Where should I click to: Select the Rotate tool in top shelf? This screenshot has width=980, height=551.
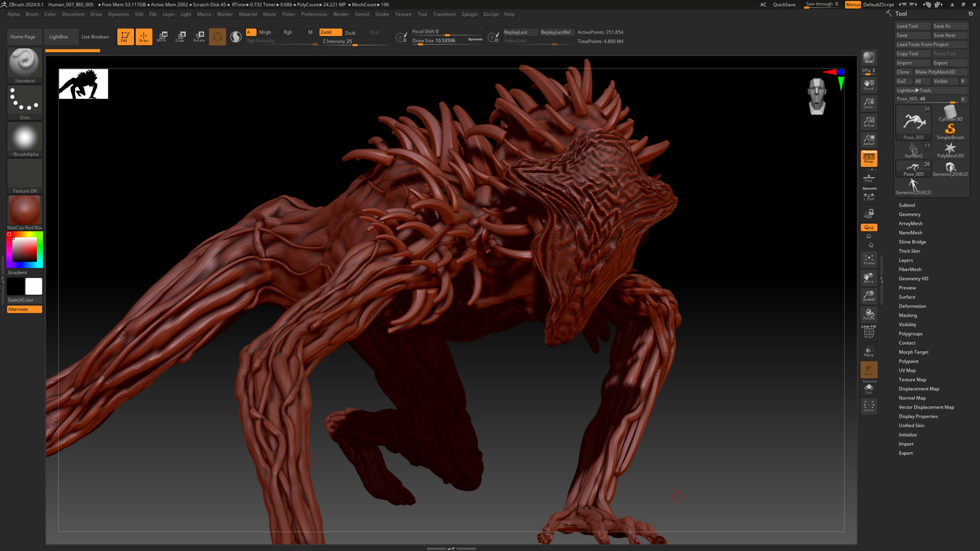(199, 36)
